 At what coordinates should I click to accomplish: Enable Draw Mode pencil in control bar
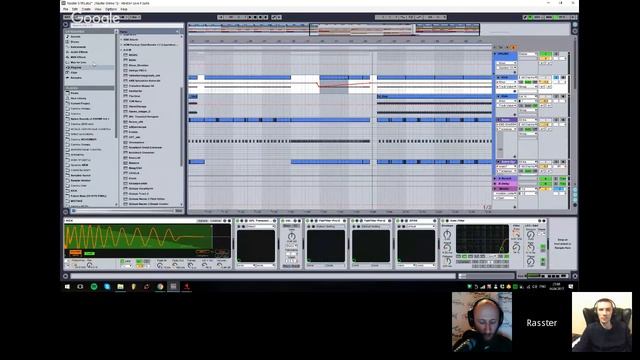525,17
